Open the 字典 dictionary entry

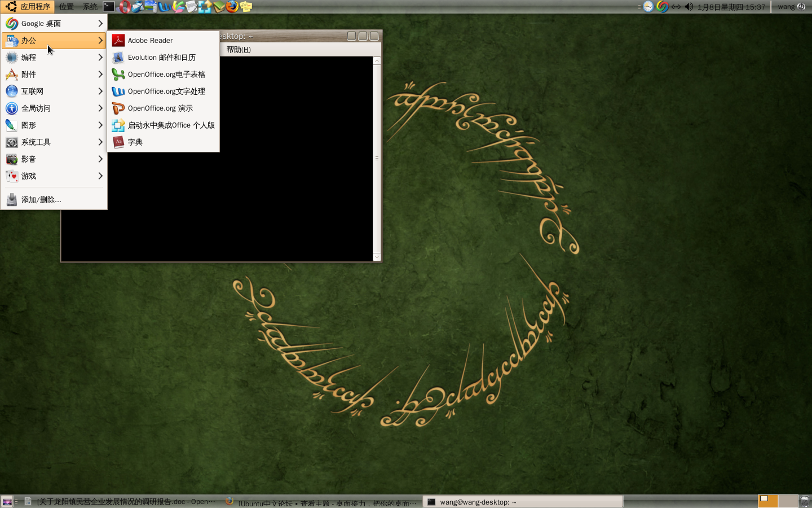pos(163,142)
